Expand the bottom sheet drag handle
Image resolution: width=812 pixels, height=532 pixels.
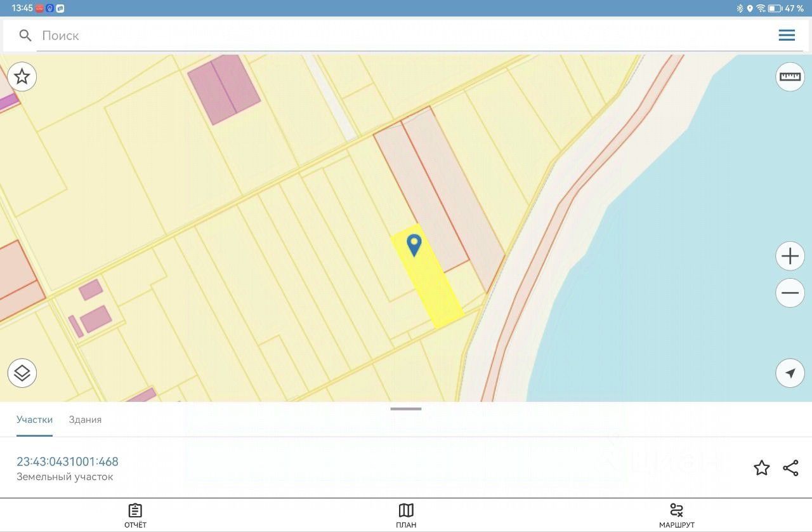[x=406, y=409]
